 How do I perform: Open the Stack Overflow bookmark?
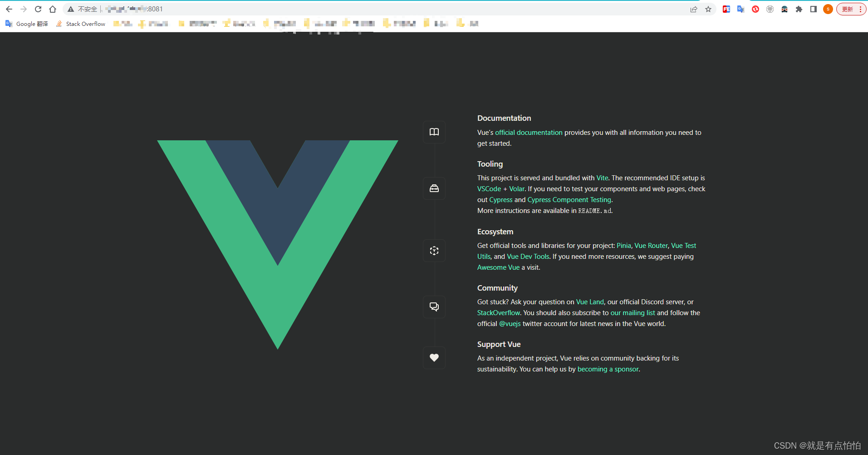pos(81,24)
